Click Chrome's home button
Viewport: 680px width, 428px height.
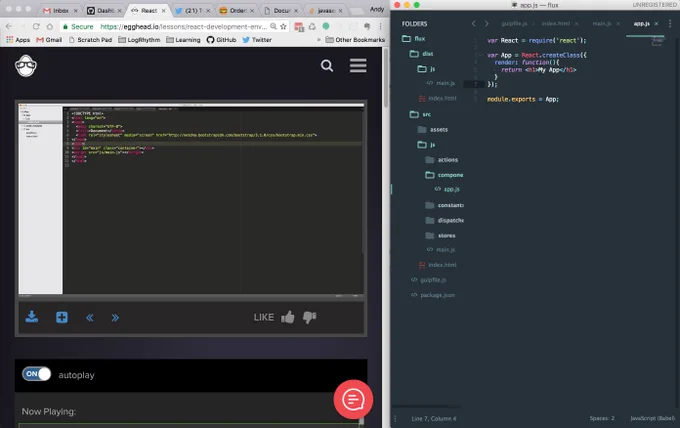pos(50,26)
